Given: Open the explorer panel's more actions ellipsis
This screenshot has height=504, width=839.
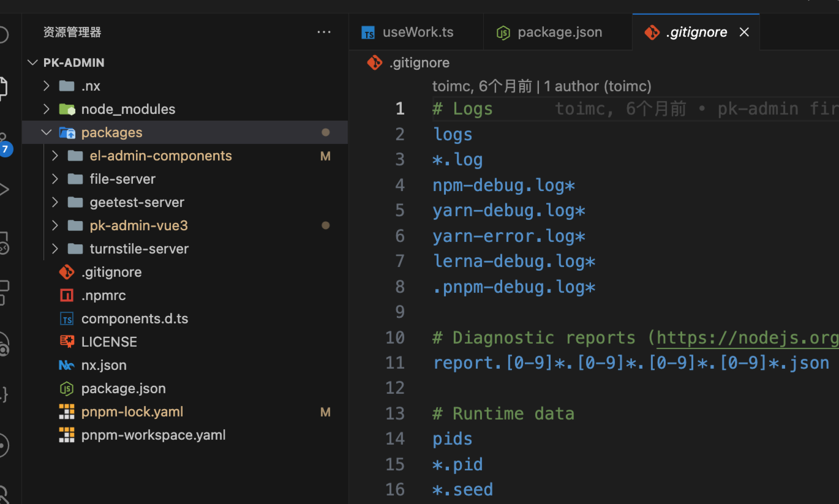Looking at the screenshot, I should tap(324, 32).
